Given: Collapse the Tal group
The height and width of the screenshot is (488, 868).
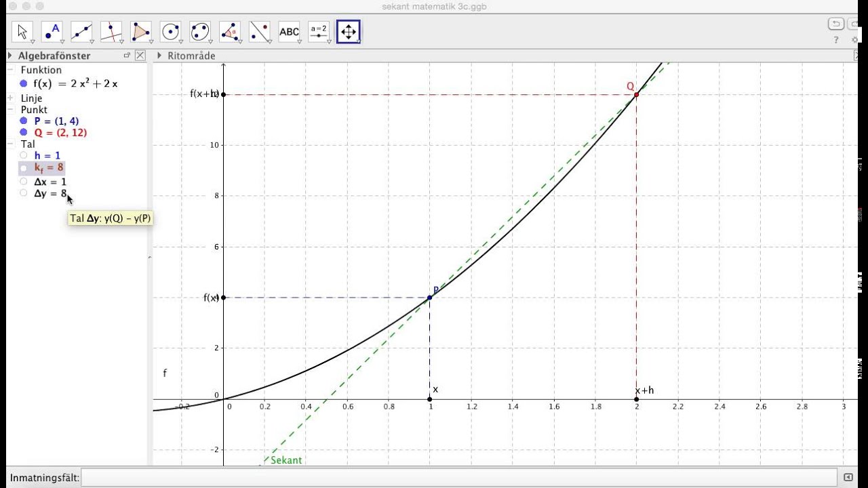Looking at the screenshot, I should point(10,144).
